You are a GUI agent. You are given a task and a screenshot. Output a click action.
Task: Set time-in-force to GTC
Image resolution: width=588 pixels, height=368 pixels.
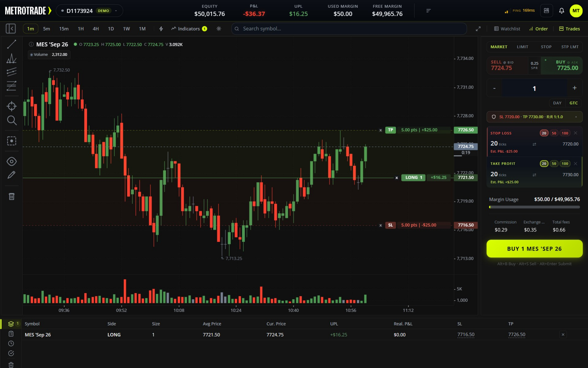574,103
